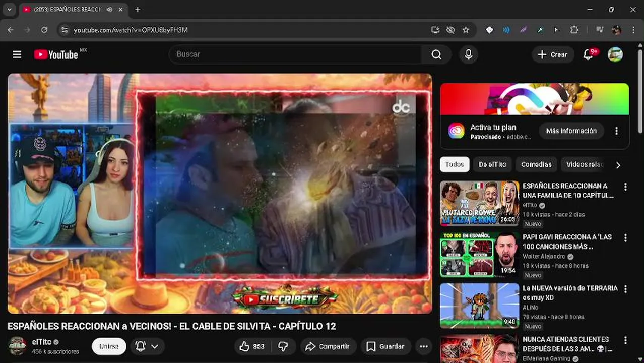Mute the tab via speaker icon
The image size is (644, 363).
tap(109, 10)
